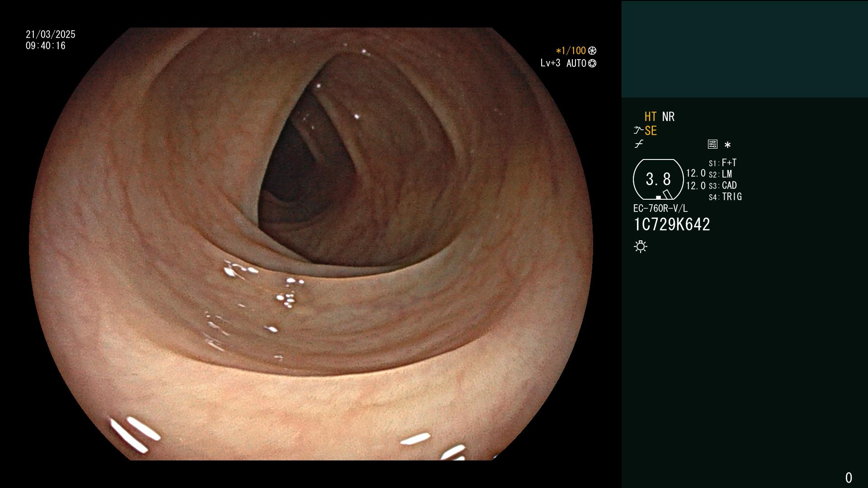
Task: Click the S3: CAD switch assignment
Action: (x=722, y=185)
